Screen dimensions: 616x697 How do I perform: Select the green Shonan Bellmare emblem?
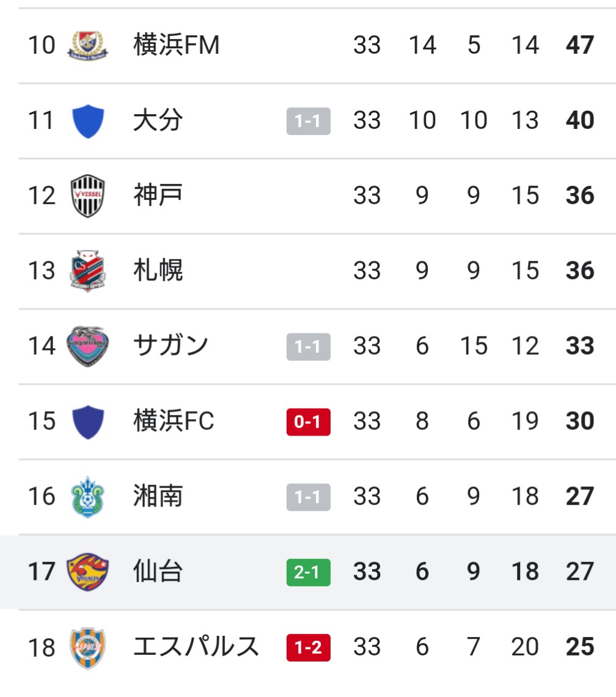pos(88,497)
